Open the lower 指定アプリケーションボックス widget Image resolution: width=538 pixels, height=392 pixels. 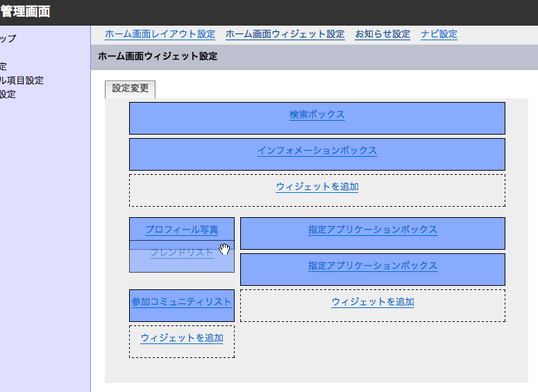pyautogui.click(x=373, y=266)
